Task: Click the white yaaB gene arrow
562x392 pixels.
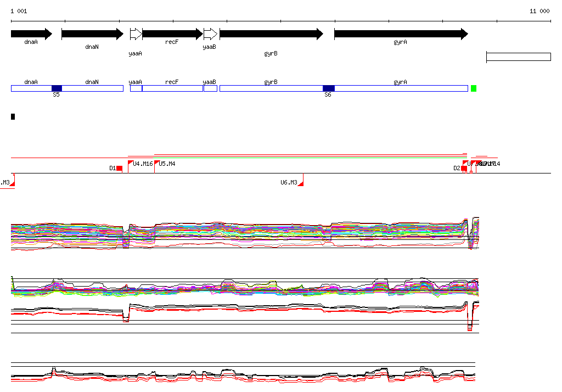Action: (210, 34)
